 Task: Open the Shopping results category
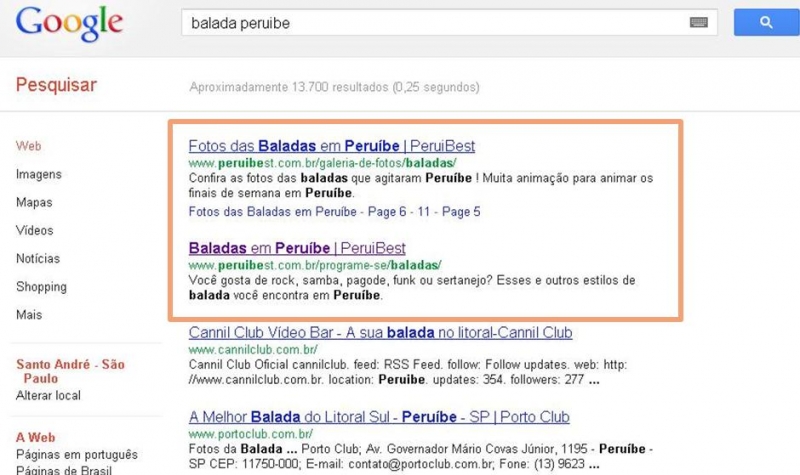point(41,287)
